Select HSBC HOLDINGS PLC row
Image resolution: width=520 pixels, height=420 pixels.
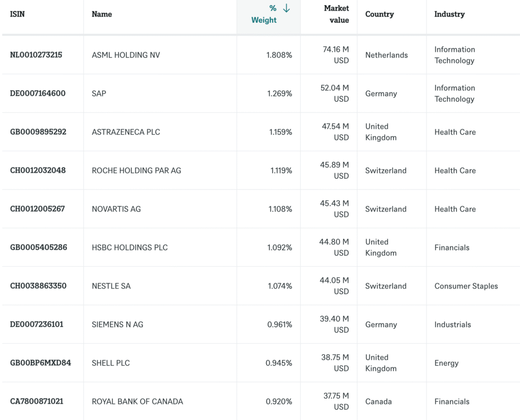[129, 248]
